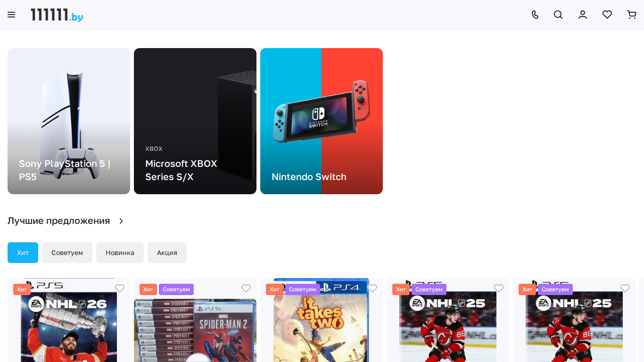The height and width of the screenshot is (362, 644).
Task: Choose the Акция filter tab
Action: click(167, 253)
